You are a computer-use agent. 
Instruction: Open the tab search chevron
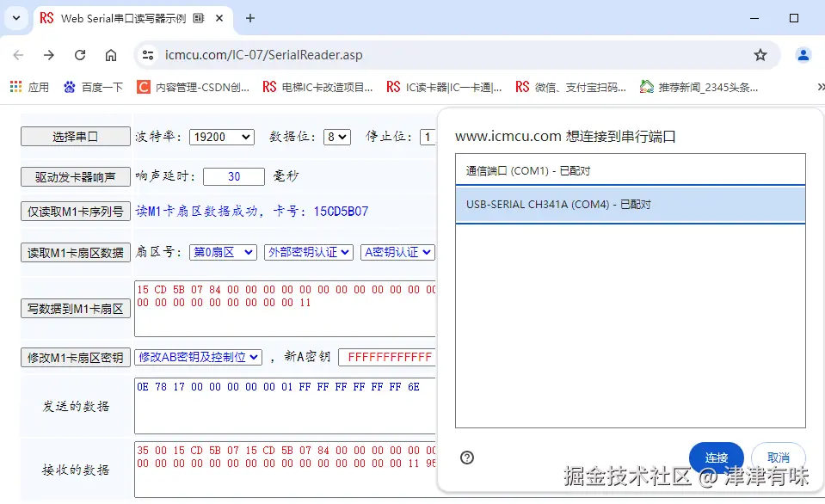[16, 18]
